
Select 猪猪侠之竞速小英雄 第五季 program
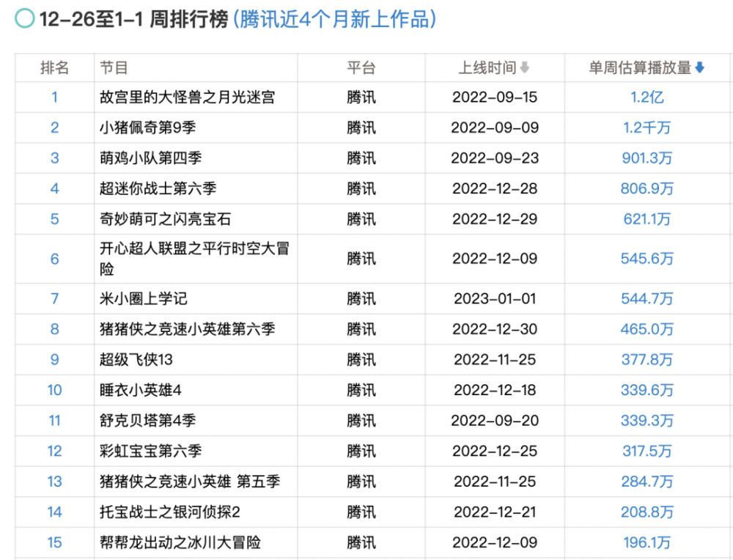pyautogui.click(x=190, y=482)
